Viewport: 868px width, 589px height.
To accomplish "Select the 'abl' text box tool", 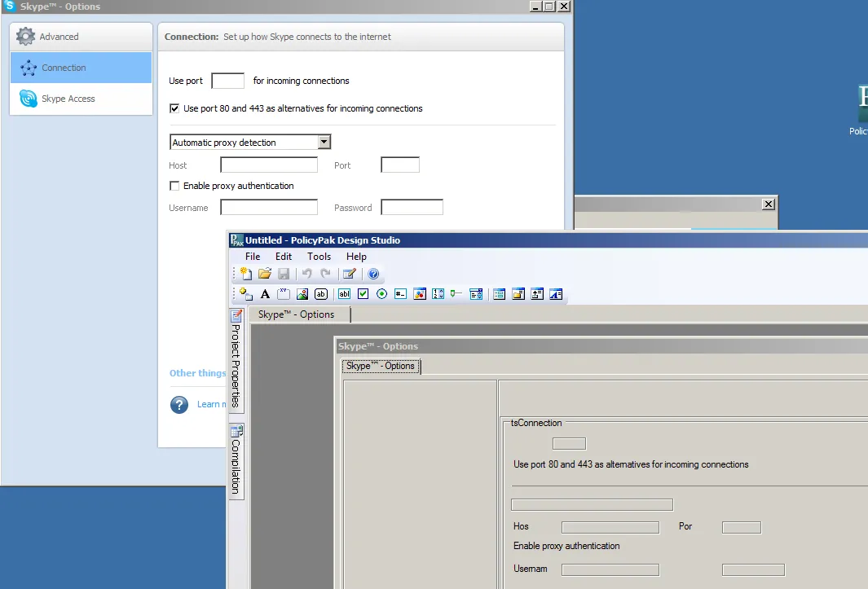I will (x=344, y=294).
